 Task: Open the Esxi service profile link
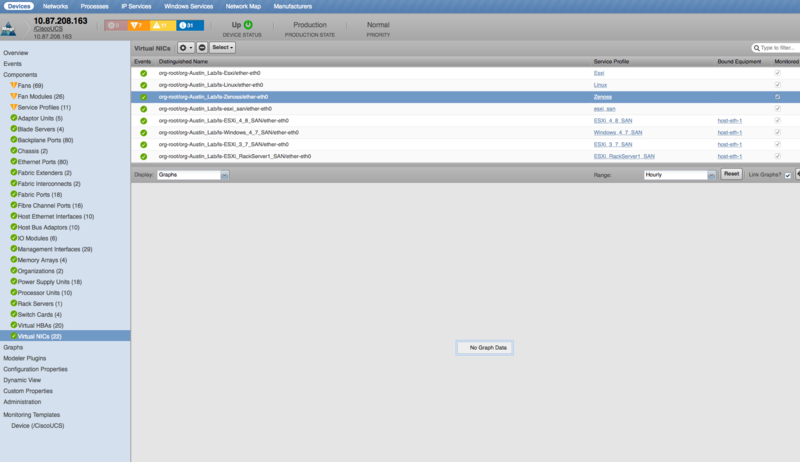598,73
